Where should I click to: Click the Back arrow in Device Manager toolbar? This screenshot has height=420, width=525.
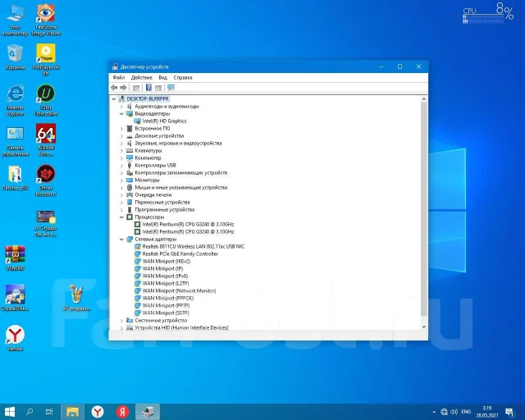click(114, 88)
